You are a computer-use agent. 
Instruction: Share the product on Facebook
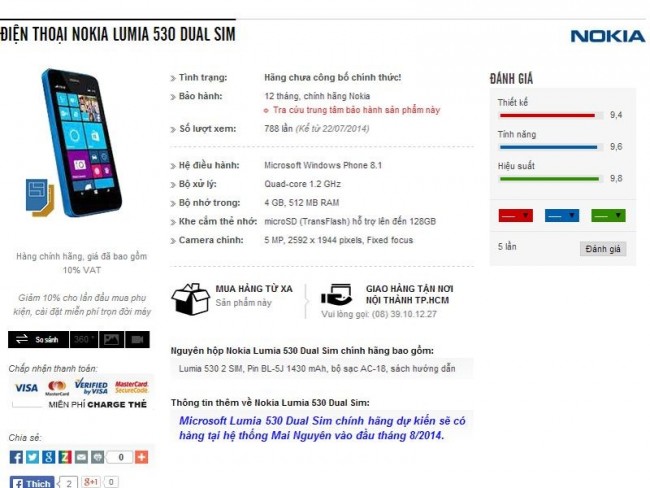point(16,457)
